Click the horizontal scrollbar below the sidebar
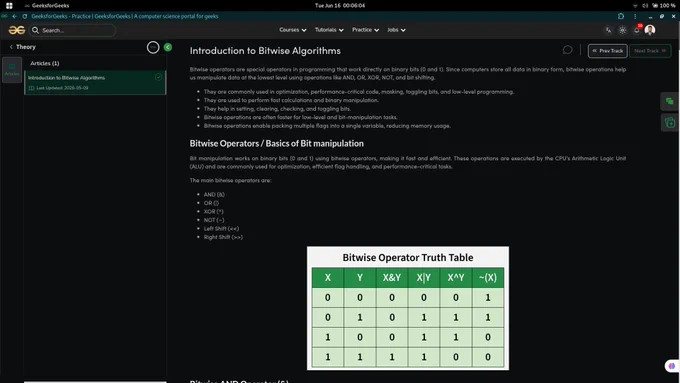The height and width of the screenshot is (383, 680). click(95, 382)
